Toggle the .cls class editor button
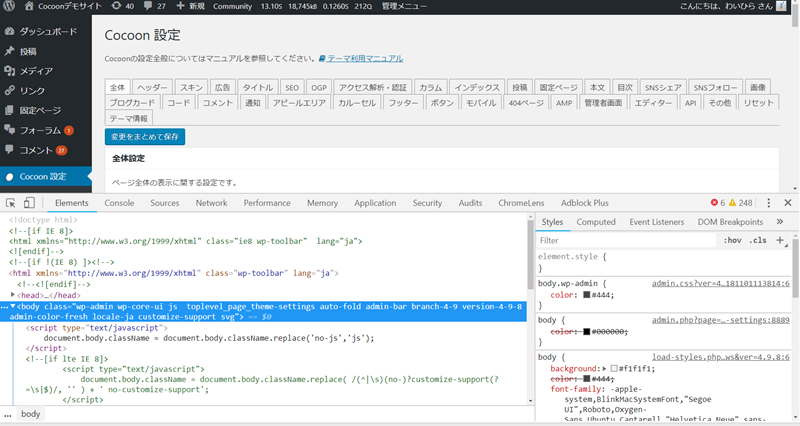 pos(758,240)
